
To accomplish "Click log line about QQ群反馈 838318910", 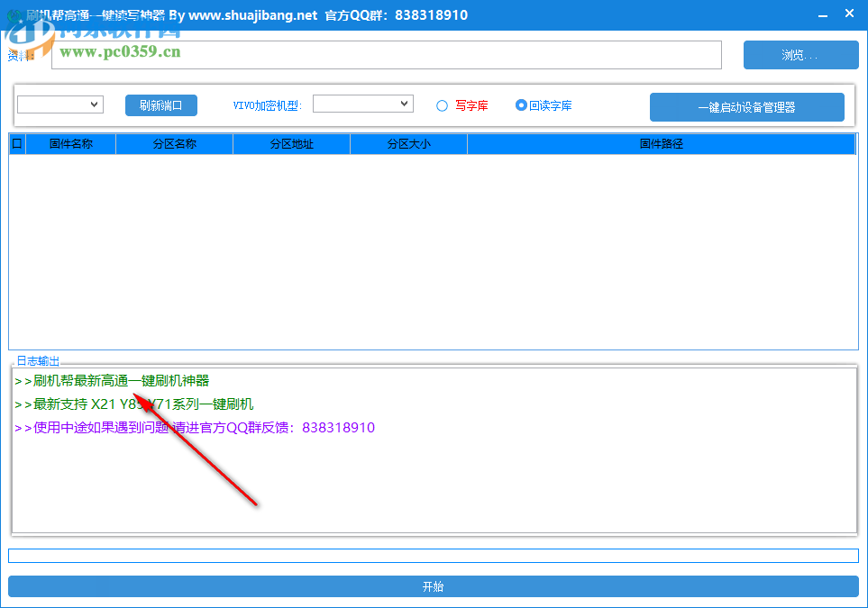I will (195, 428).
